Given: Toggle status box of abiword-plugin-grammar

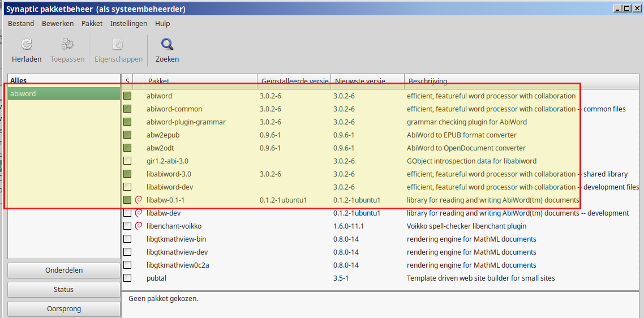Looking at the screenshot, I should 127,122.
